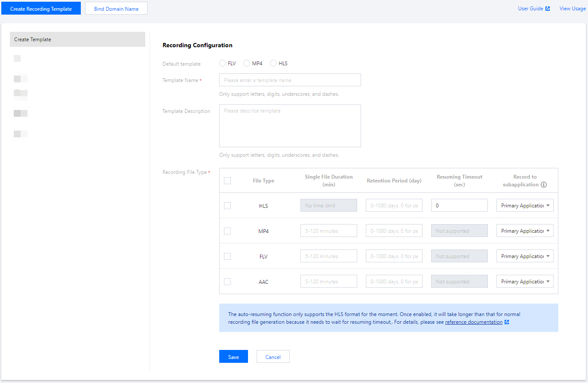Check the HLS file type checkbox

(227, 205)
